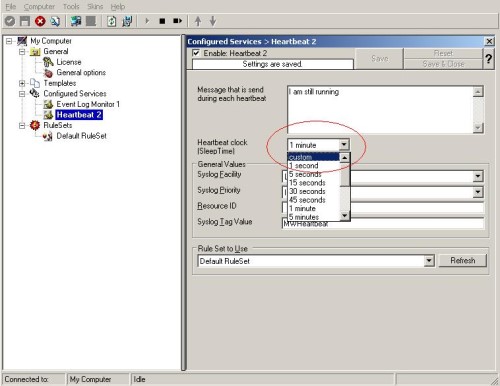The width and height of the screenshot is (500, 386).
Task: Click the move up arrow toolbar icon
Action: pos(198,21)
